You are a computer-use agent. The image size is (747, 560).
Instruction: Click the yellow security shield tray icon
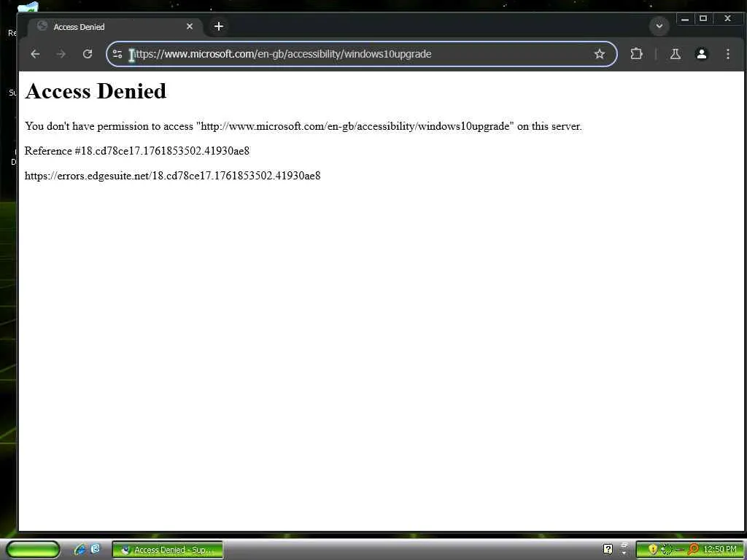coord(653,550)
